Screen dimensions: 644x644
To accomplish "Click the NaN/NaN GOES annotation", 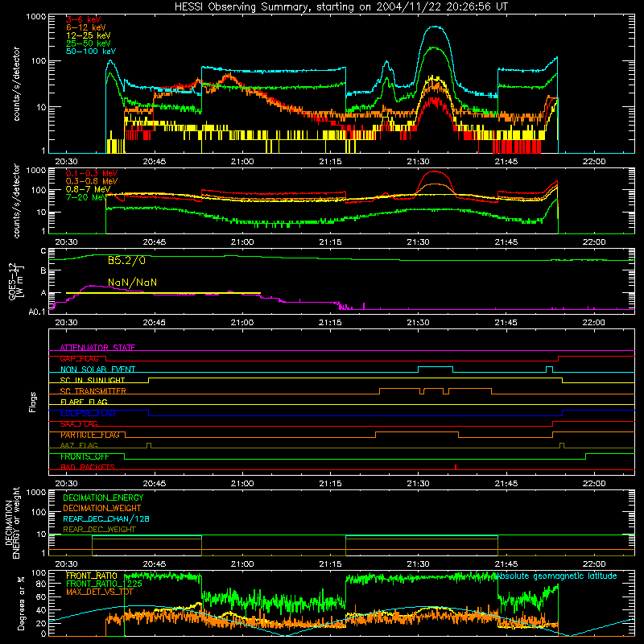I will pos(132,283).
